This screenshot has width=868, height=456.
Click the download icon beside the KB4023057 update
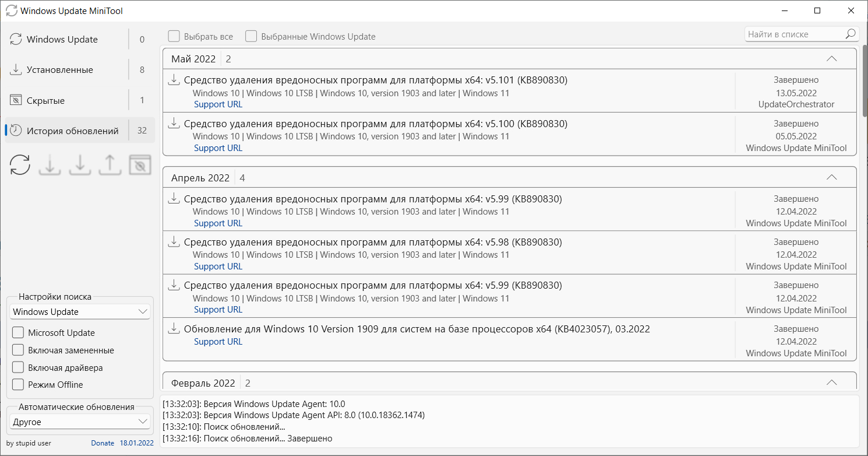click(x=173, y=328)
